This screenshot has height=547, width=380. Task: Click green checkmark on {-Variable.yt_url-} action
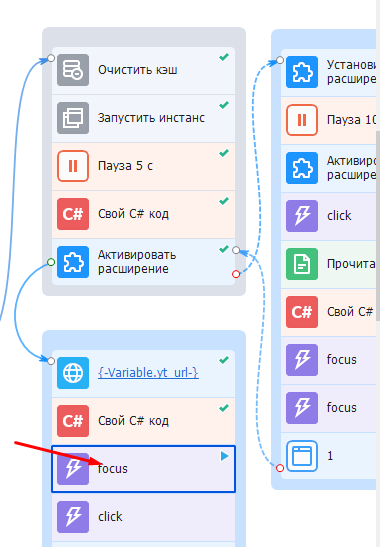tap(224, 360)
